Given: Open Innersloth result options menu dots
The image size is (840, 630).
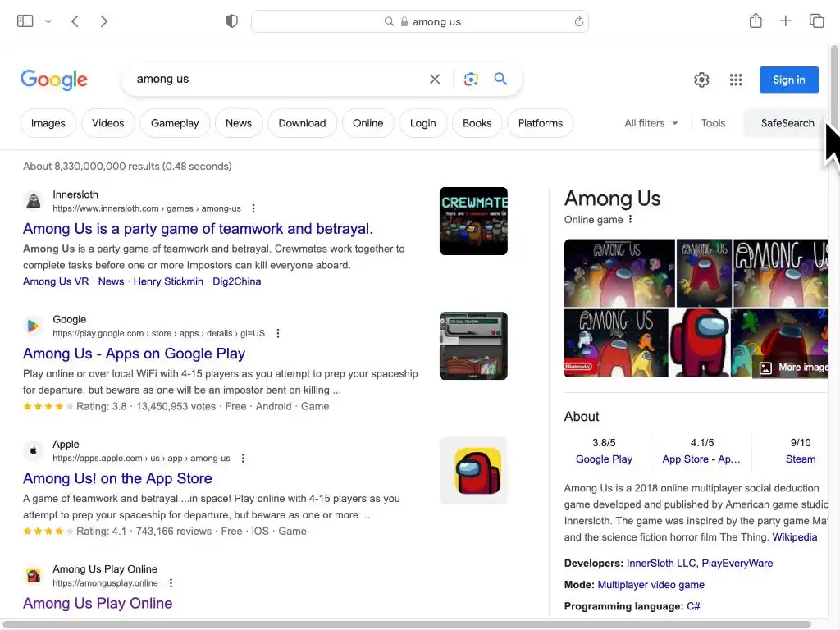Looking at the screenshot, I should 253,208.
